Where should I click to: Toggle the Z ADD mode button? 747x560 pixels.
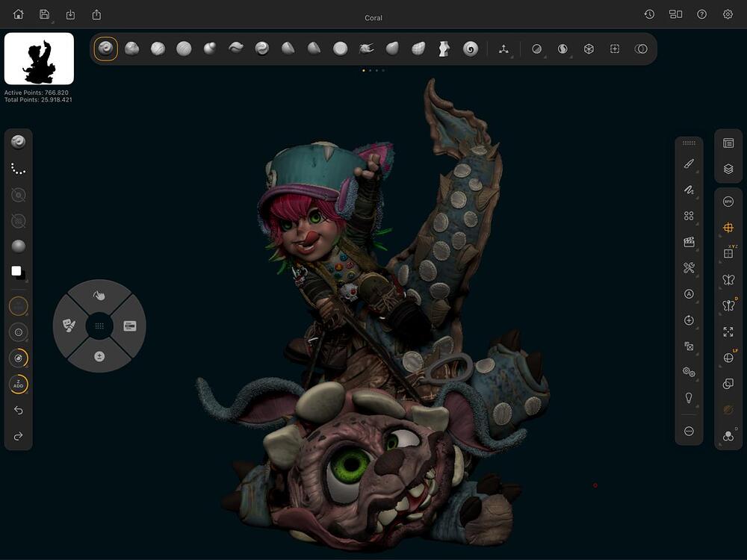click(x=19, y=385)
